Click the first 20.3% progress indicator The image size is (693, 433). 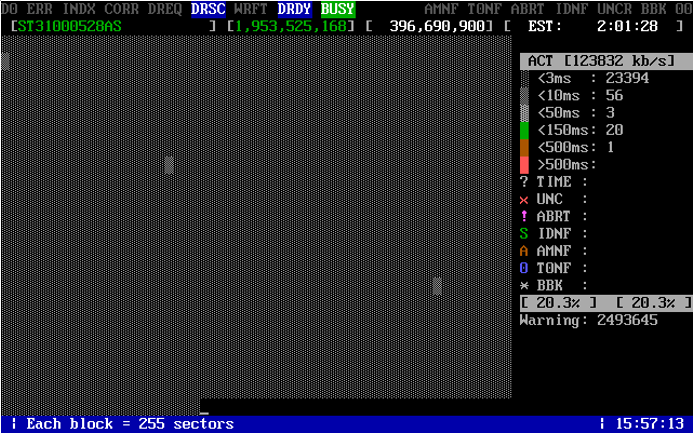coord(559,303)
